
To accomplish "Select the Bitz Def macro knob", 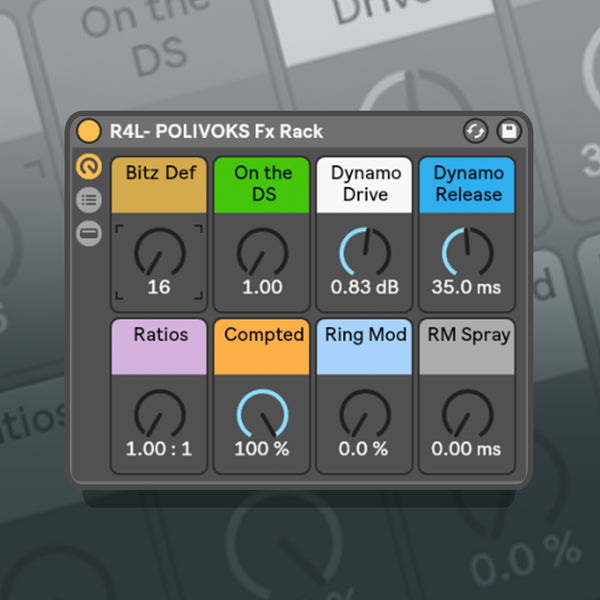I will pos(159,252).
